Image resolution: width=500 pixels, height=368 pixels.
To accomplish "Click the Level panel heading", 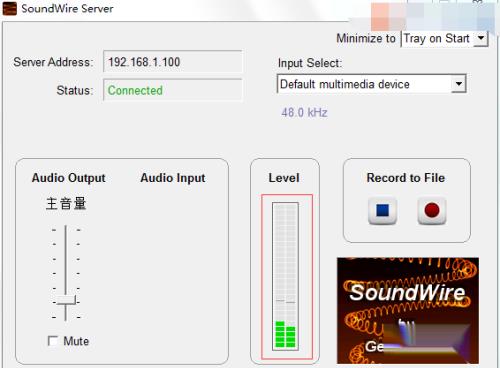I will [284, 178].
